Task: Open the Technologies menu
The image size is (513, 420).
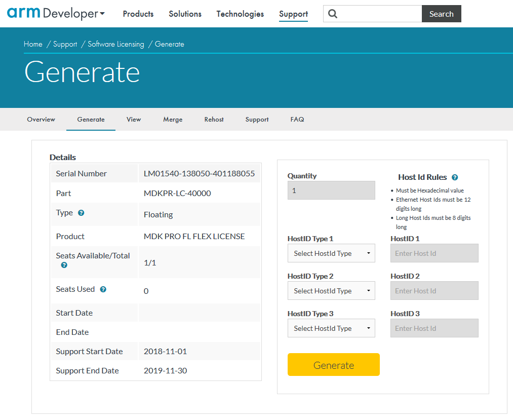Action: tap(240, 14)
